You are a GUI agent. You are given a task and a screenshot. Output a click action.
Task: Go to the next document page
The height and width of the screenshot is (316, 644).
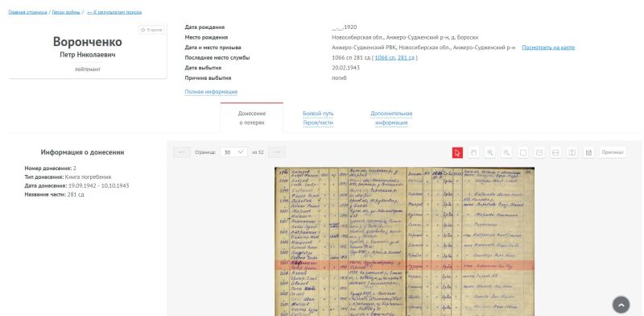coord(277,152)
